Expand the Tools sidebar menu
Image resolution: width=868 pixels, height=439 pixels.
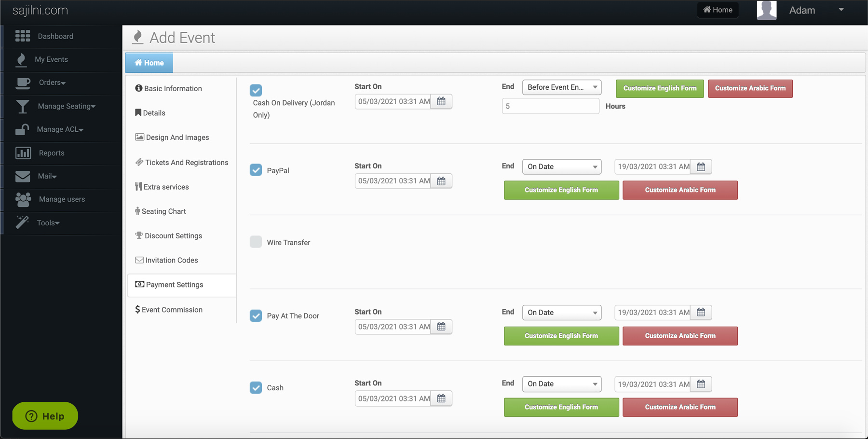(48, 223)
